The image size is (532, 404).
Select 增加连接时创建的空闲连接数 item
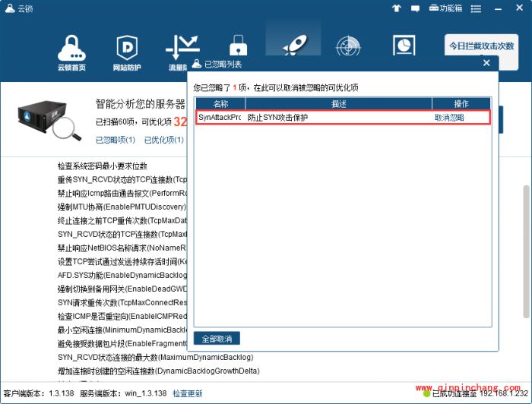tap(158, 371)
